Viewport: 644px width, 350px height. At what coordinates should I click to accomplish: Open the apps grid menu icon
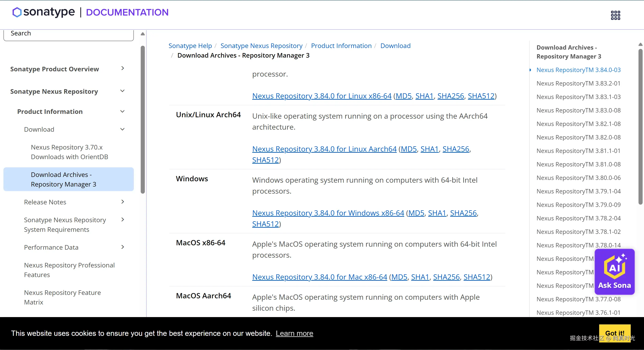pyautogui.click(x=615, y=15)
